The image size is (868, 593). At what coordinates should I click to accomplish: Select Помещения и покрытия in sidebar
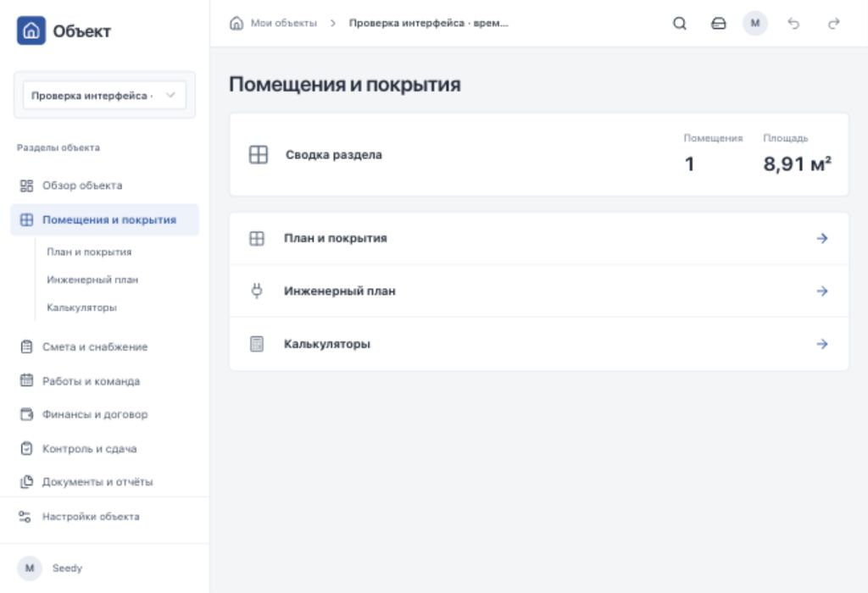click(x=104, y=219)
